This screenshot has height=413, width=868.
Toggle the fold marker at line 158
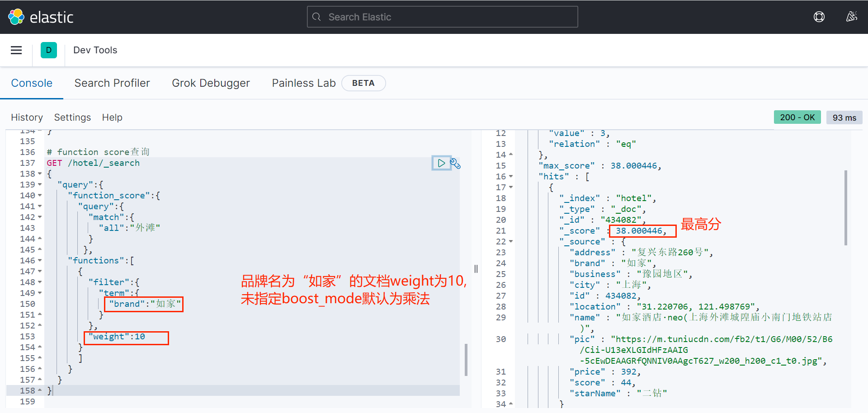(40, 391)
